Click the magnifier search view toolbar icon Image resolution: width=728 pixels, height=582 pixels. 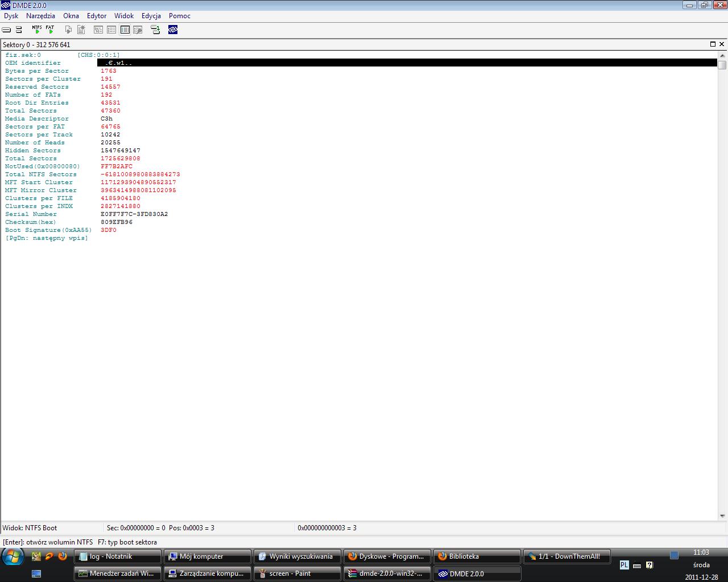(138, 30)
